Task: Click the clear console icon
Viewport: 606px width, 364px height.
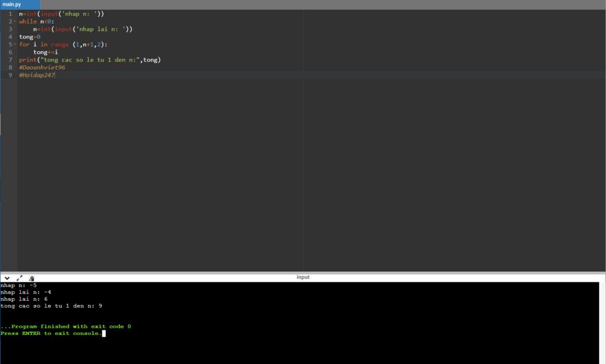Action: (x=31, y=278)
